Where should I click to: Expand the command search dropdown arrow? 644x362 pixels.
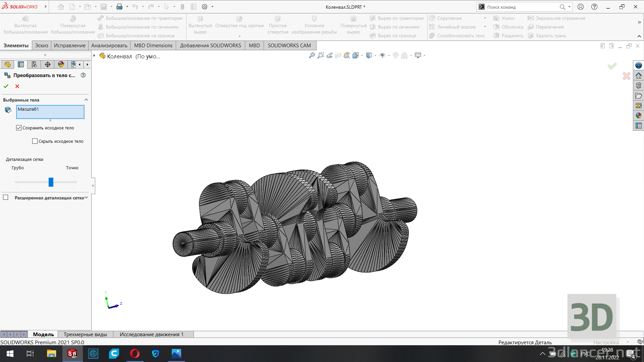pyautogui.click(x=569, y=7)
